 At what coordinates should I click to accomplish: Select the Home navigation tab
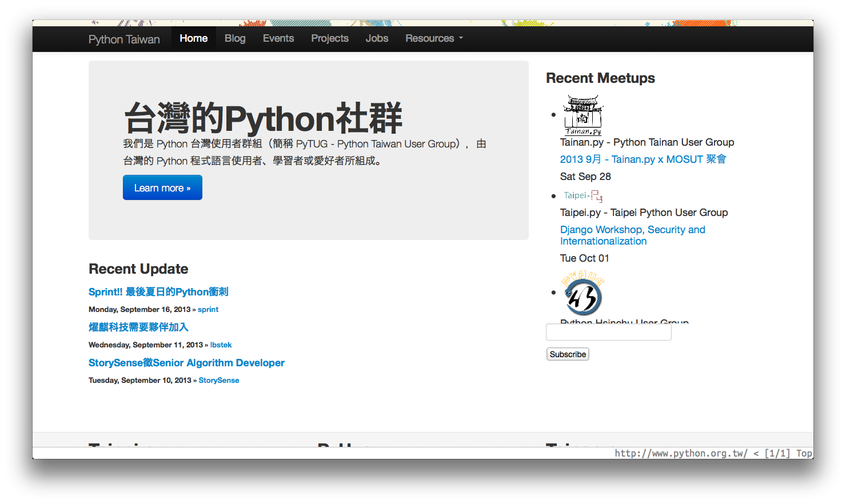194,38
